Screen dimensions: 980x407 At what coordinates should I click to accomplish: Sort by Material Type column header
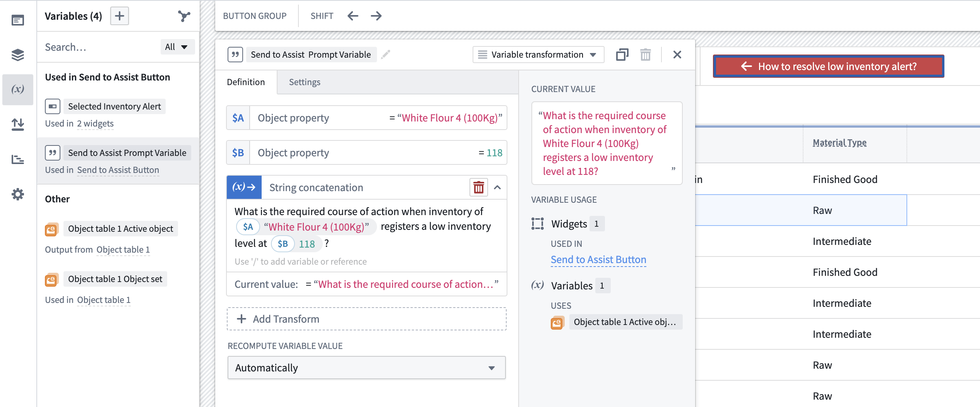pos(840,142)
